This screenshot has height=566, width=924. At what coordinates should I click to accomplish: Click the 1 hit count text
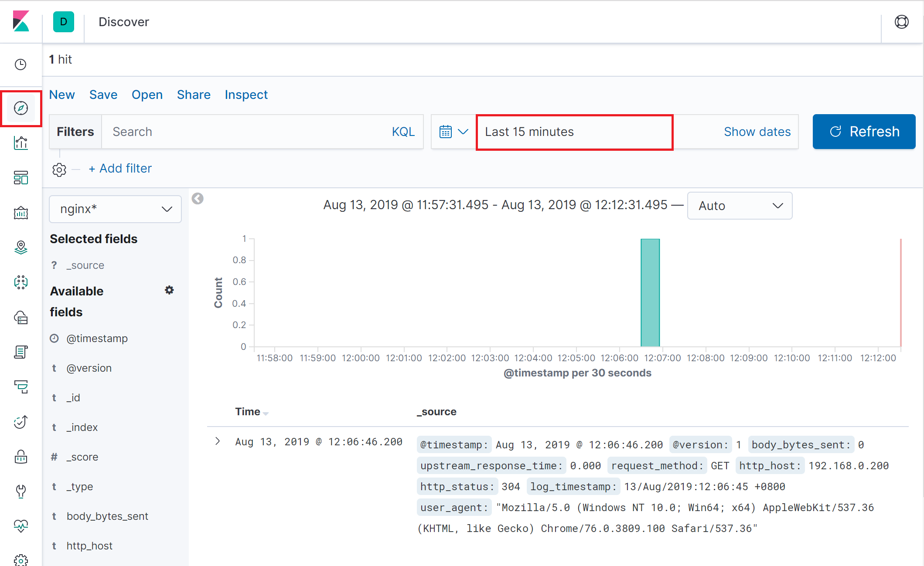click(60, 59)
